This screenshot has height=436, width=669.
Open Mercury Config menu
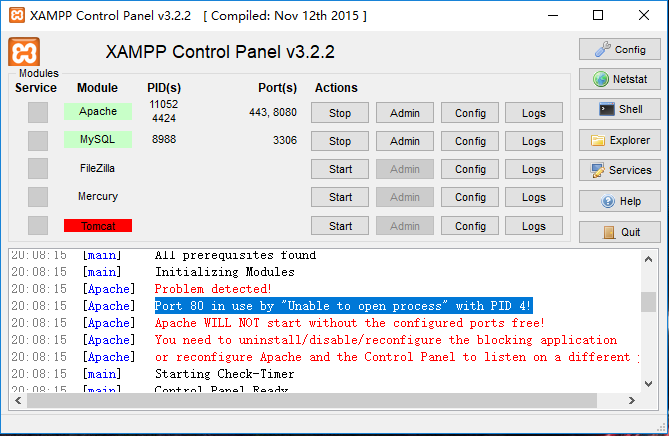click(x=470, y=198)
